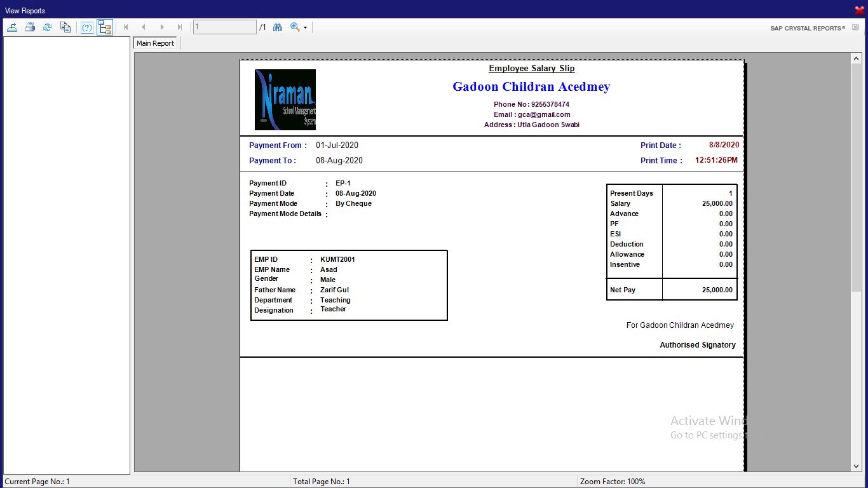868x488 pixels.
Task: Toggle the Parameter Panel button
Action: (x=87, y=27)
